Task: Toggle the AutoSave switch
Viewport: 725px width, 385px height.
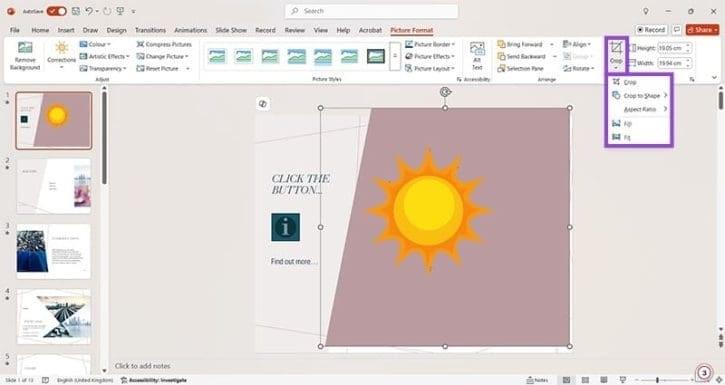Action: click(56, 11)
